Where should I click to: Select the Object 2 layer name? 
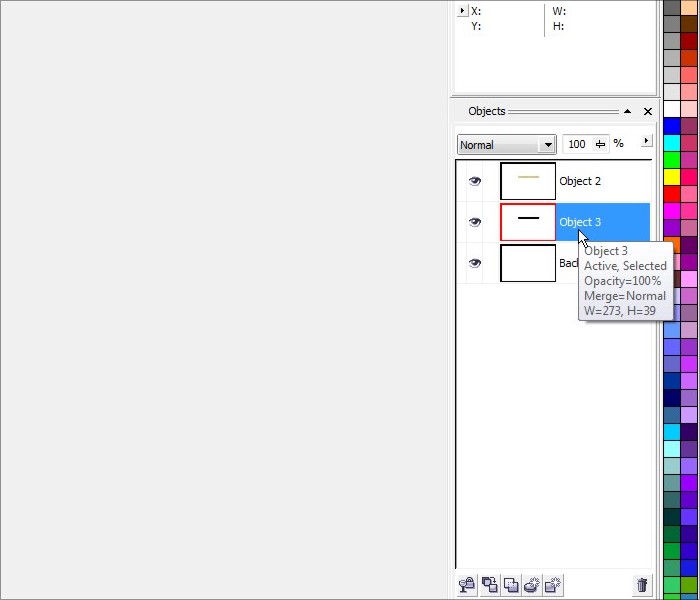(x=580, y=181)
